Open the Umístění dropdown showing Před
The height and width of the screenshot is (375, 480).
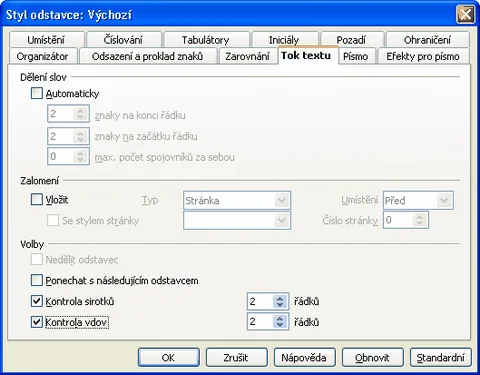coord(418,200)
